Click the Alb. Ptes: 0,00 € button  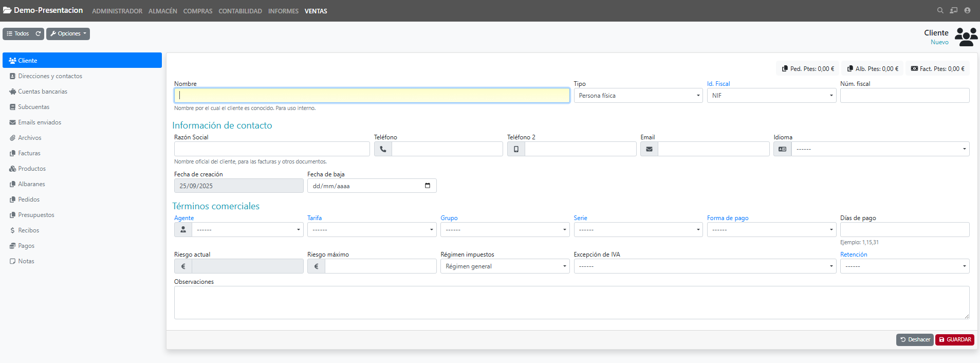(x=873, y=68)
